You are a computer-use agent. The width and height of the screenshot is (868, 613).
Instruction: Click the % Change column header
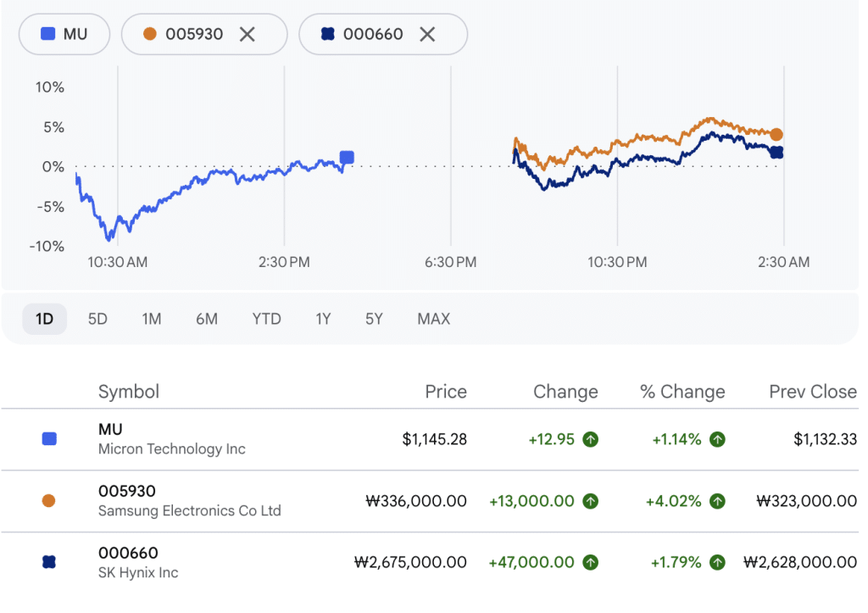pos(682,392)
